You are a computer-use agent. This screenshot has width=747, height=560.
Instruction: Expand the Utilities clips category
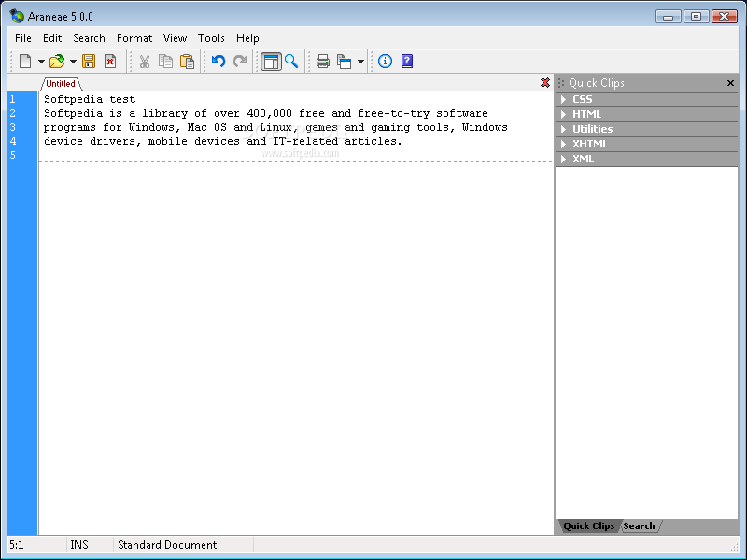click(646, 129)
